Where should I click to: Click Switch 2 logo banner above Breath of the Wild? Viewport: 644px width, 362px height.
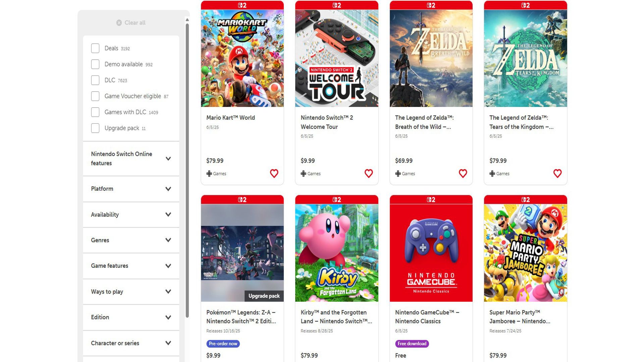[431, 5]
